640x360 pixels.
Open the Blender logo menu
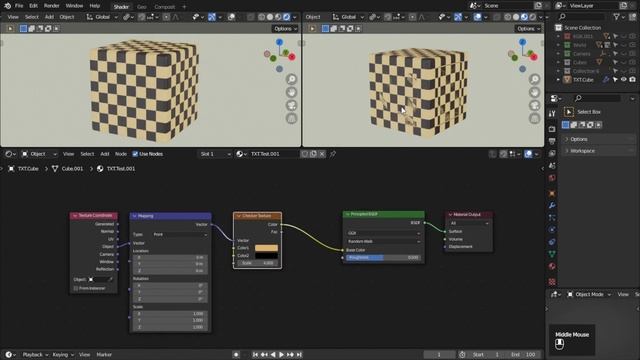(7, 6)
